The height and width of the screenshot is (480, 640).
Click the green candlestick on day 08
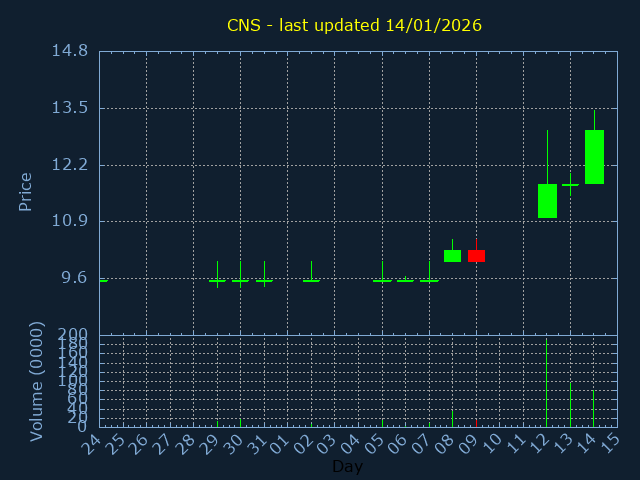click(452, 256)
